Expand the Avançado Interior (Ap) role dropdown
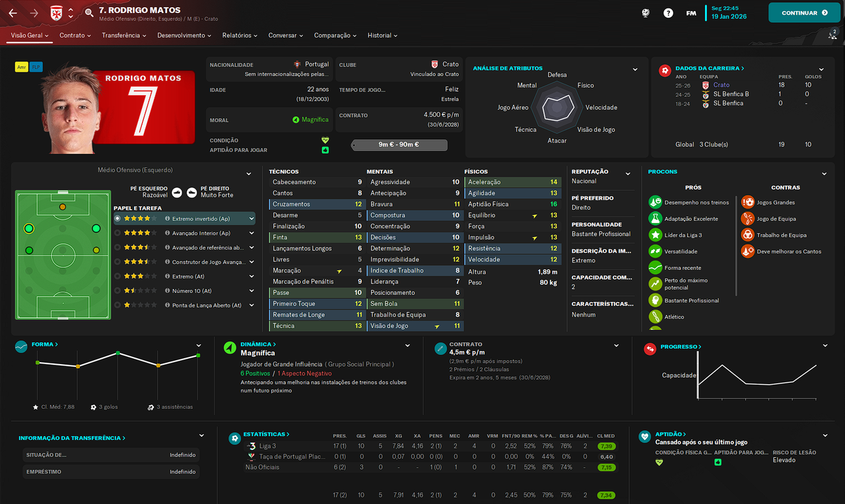845x504 pixels. click(x=252, y=233)
